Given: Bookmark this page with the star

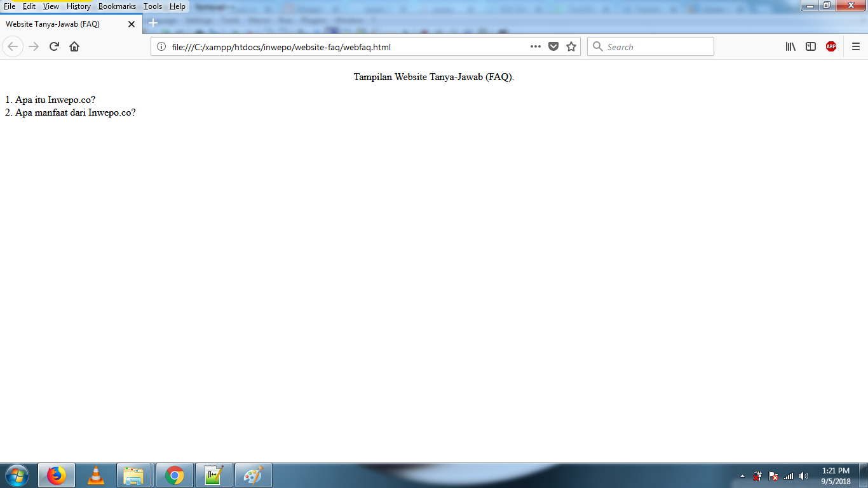Looking at the screenshot, I should tap(571, 46).
